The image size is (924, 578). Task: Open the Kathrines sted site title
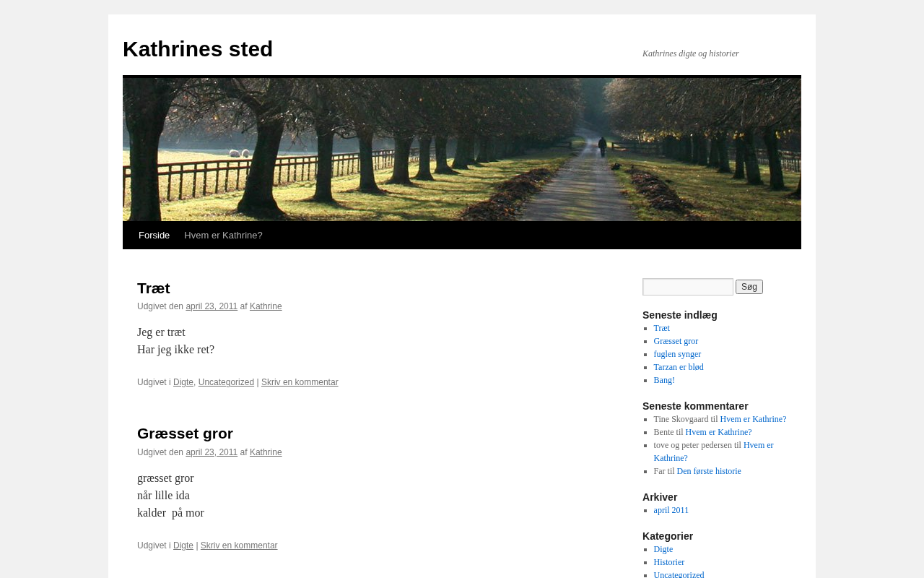tap(198, 49)
